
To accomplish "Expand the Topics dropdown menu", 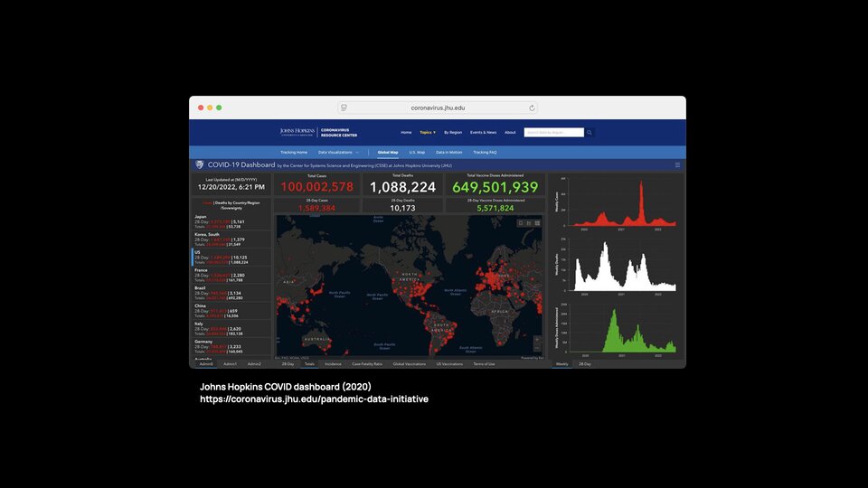I will coord(428,133).
